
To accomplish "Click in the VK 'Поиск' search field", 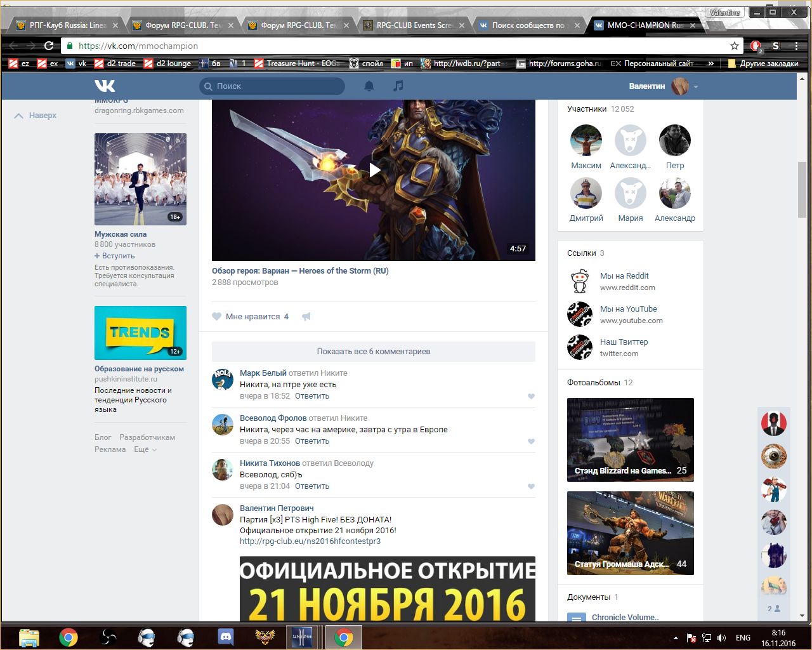I will pyautogui.click(x=272, y=86).
